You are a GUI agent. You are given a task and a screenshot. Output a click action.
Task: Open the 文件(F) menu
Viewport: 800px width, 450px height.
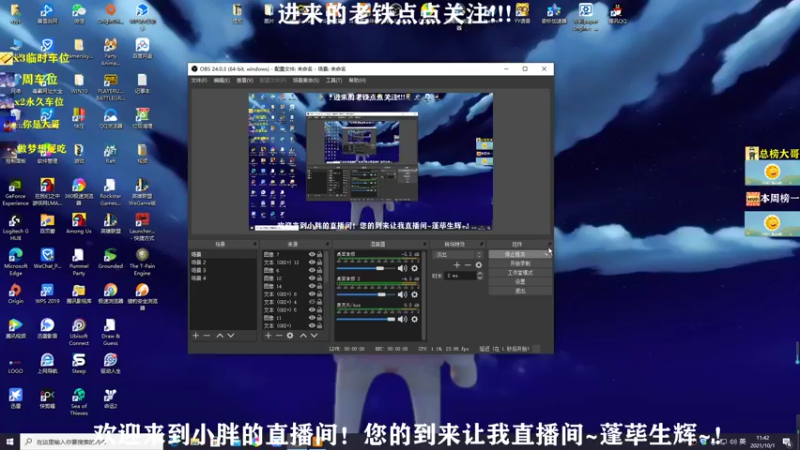(x=199, y=81)
